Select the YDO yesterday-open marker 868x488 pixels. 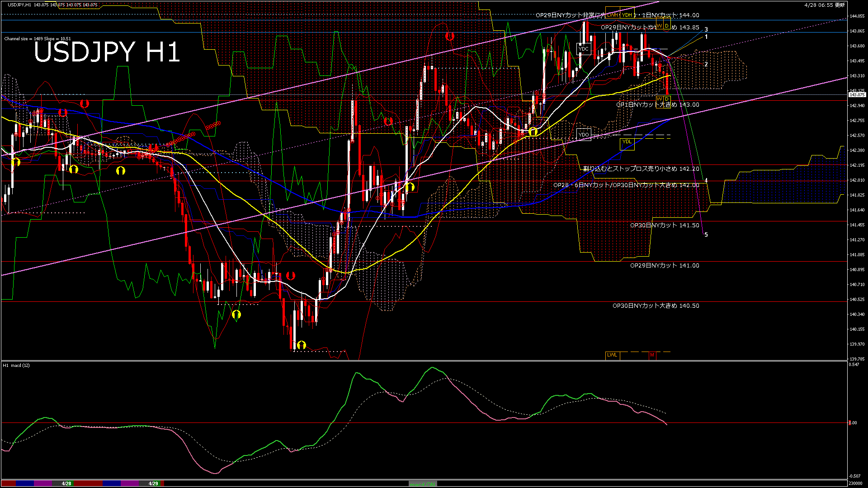click(584, 135)
